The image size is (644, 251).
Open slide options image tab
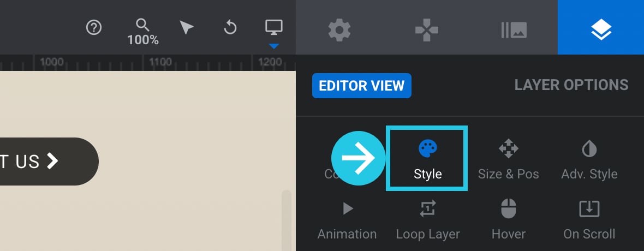click(514, 31)
